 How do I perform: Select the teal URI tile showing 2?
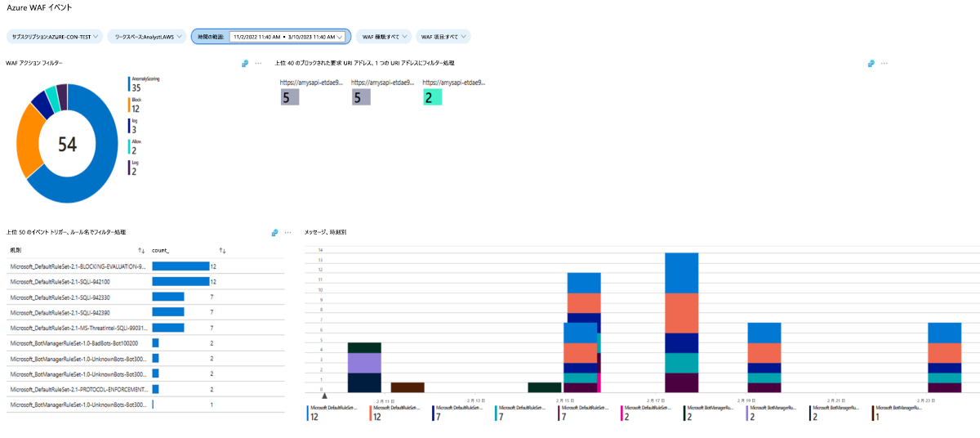point(433,97)
